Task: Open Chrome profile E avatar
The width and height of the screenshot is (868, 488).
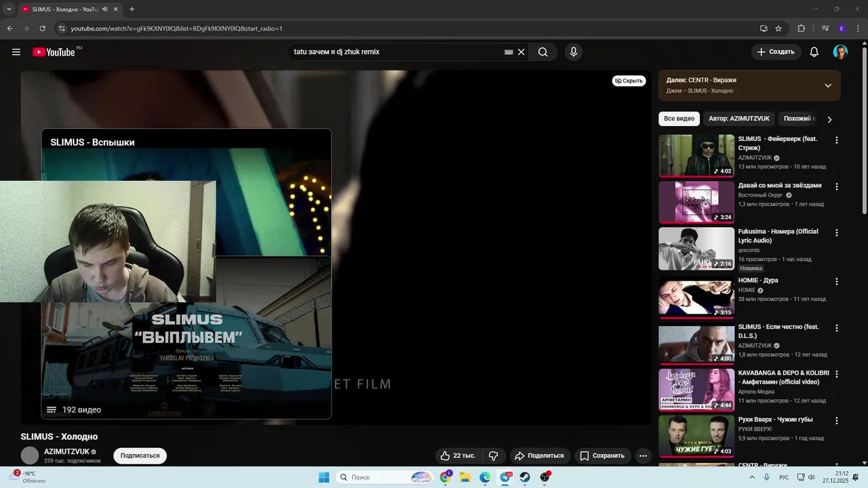Action: coord(842,28)
